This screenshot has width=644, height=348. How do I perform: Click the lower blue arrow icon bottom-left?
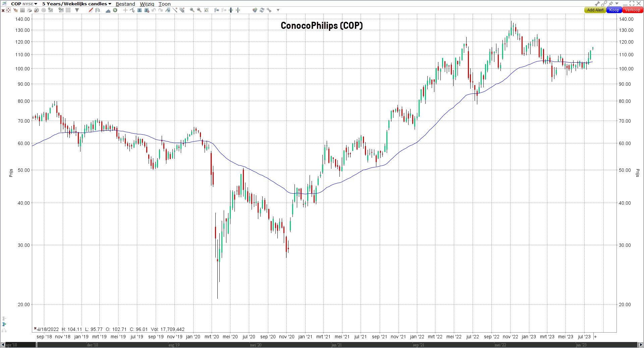pos(4,324)
